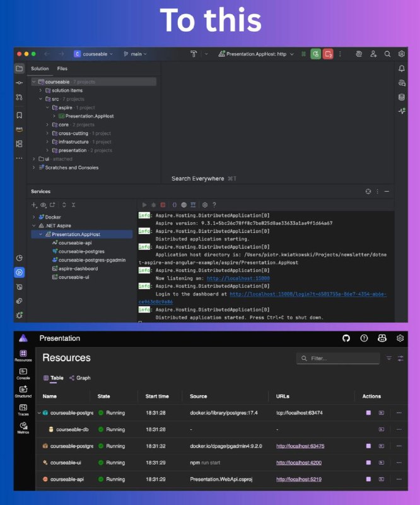Open the http://localhost:4200 URL
The image size is (420, 505).
(299, 463)
